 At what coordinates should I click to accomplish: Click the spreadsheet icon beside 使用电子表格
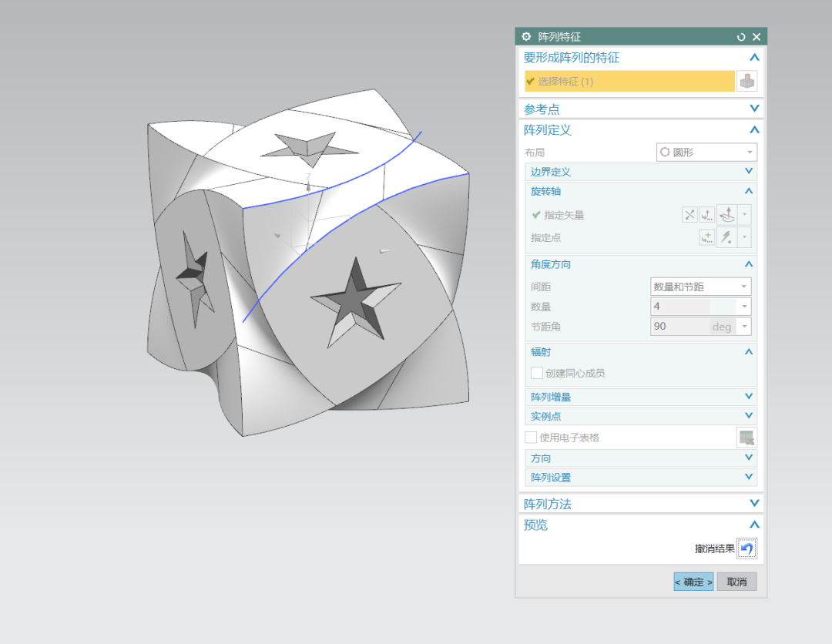coord(746,438)
